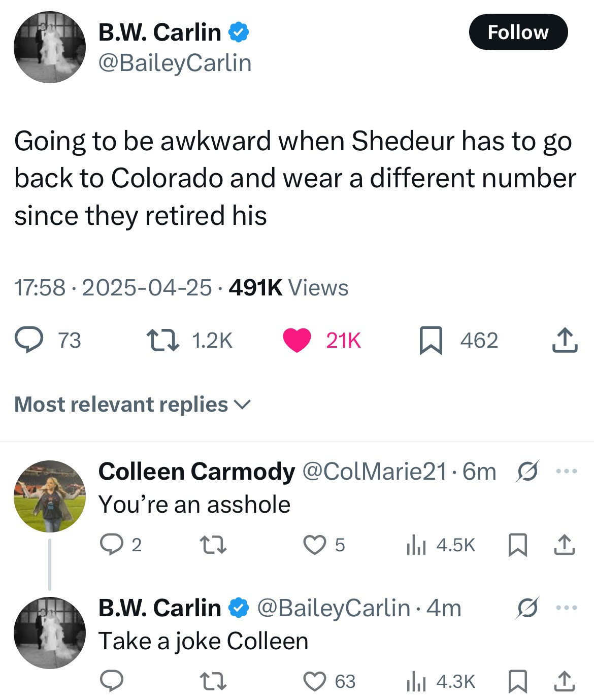Screen dimensions: 594x700
Task: Open Colleen Carmody's profile avatar
Action: click(x=50, y=496)
